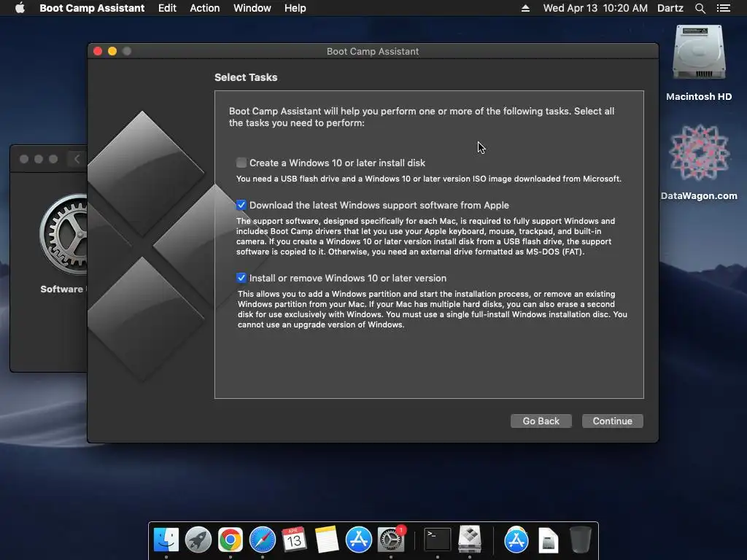
Task: Open App Store icon next to Trash
Action: [516, 540]
